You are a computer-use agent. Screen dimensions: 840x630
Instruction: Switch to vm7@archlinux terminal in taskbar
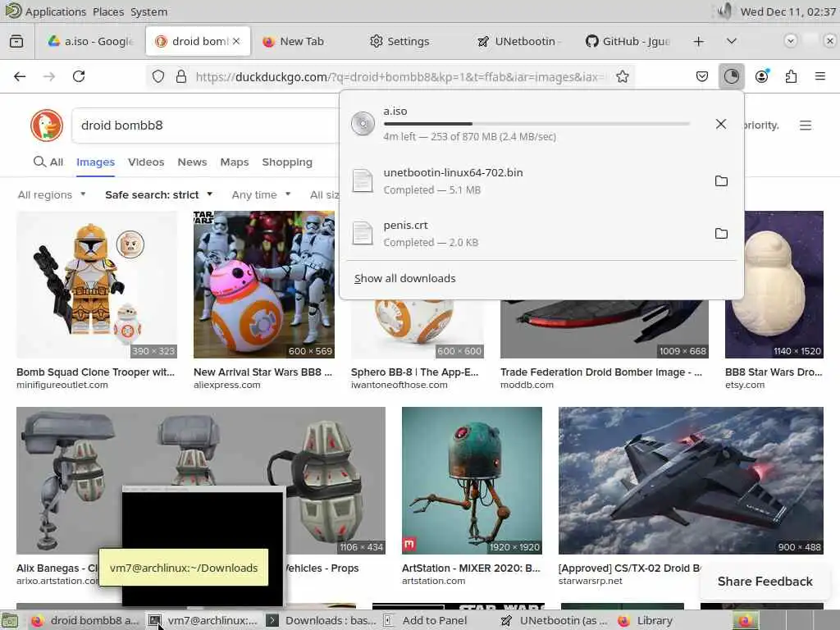click(x=203, y=621)
